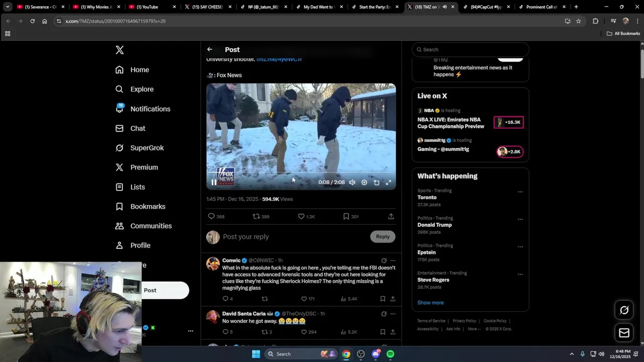Open more options for Toronto trend
The width and height of the screenshot is (644, 362).
pyautogui.click(x=520, y=192)
